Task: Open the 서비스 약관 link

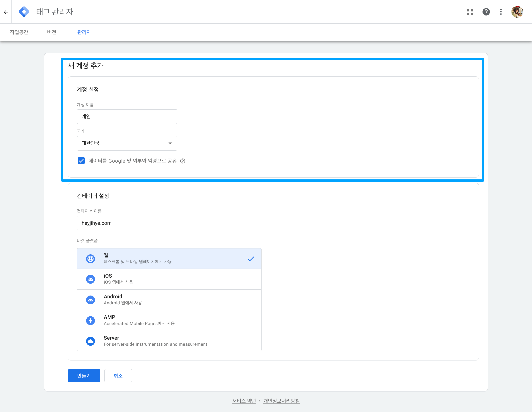Action: click(x=244, y=401)
